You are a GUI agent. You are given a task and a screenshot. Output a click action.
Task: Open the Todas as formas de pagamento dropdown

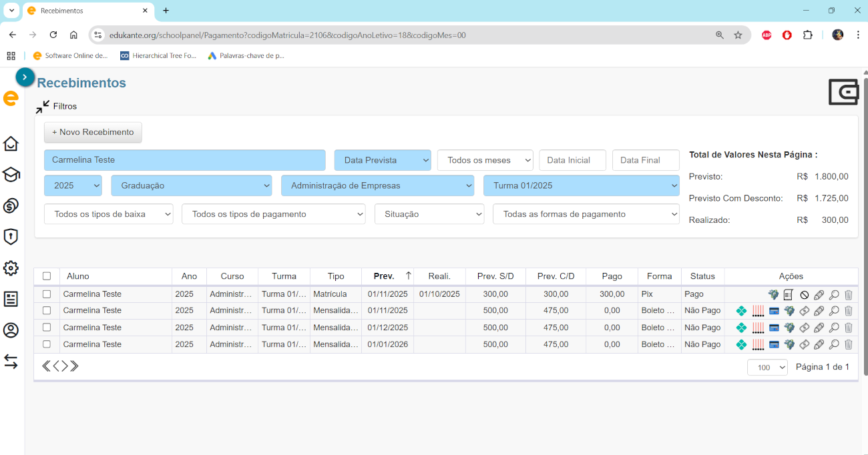click(x=586, y=214)
